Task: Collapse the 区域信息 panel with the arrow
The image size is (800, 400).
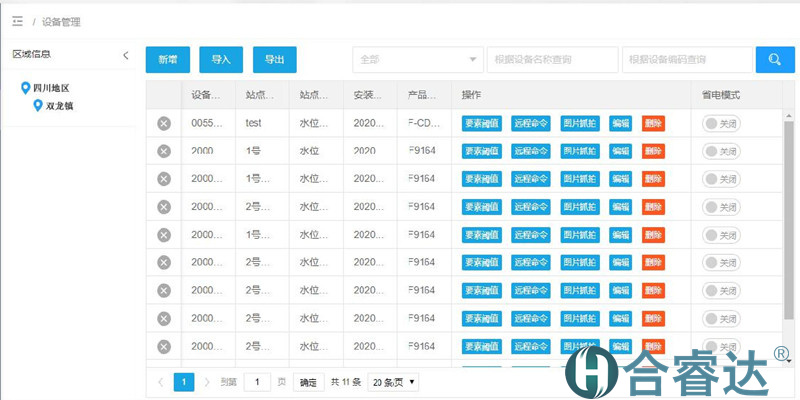Action: pyautogui.click(x=125, y=55)
